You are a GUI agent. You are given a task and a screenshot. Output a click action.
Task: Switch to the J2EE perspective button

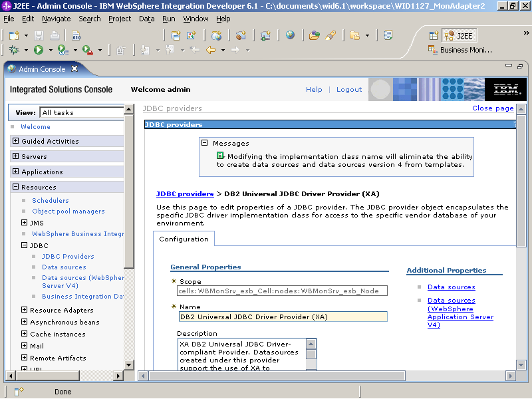click(460, 36)
